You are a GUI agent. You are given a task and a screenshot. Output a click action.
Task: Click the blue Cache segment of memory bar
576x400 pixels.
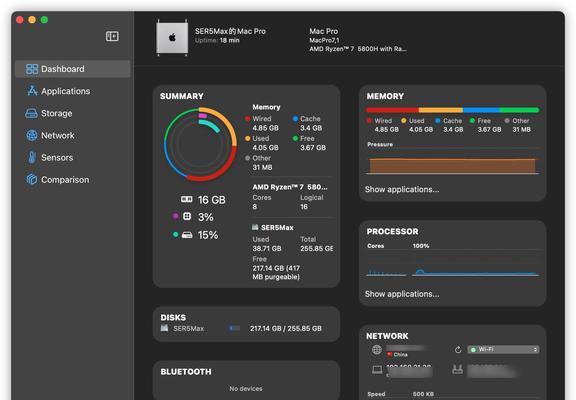click(481, 110)
